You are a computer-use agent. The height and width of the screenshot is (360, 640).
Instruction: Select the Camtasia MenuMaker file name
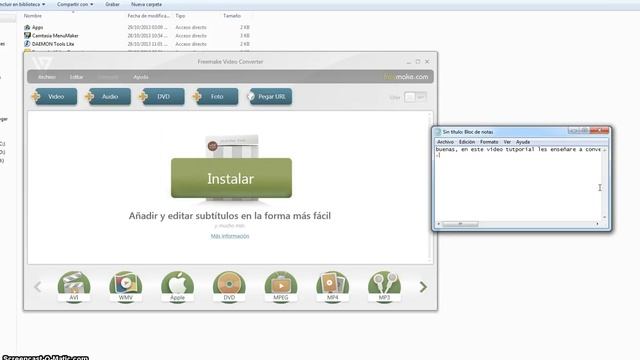(55, 36)
